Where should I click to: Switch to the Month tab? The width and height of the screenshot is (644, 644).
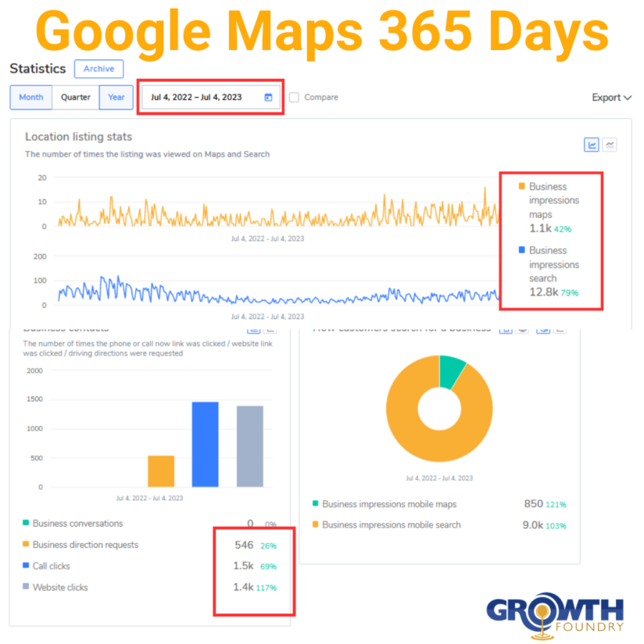[30, 97]
